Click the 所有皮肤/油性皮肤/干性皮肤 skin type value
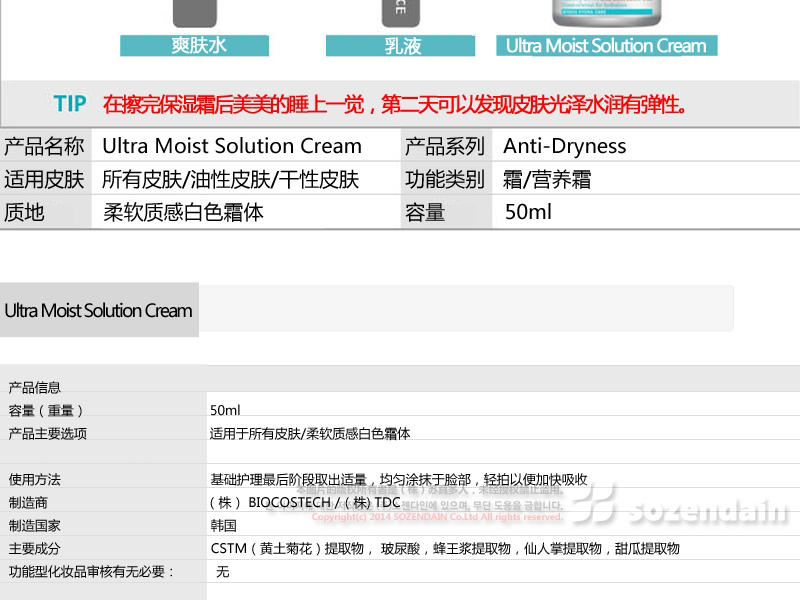 pos(230,180)
